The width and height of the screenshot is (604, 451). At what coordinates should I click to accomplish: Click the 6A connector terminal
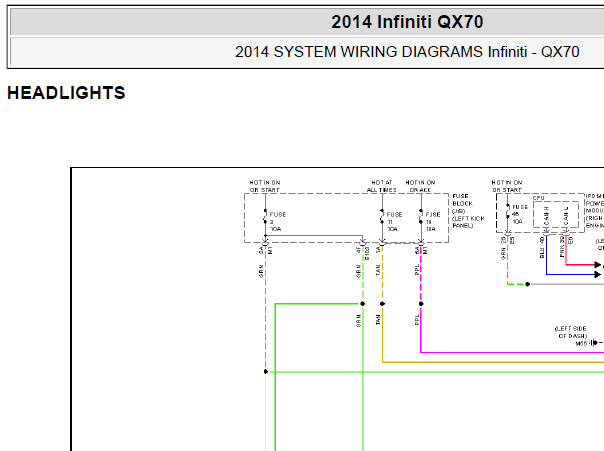(421, 242)
